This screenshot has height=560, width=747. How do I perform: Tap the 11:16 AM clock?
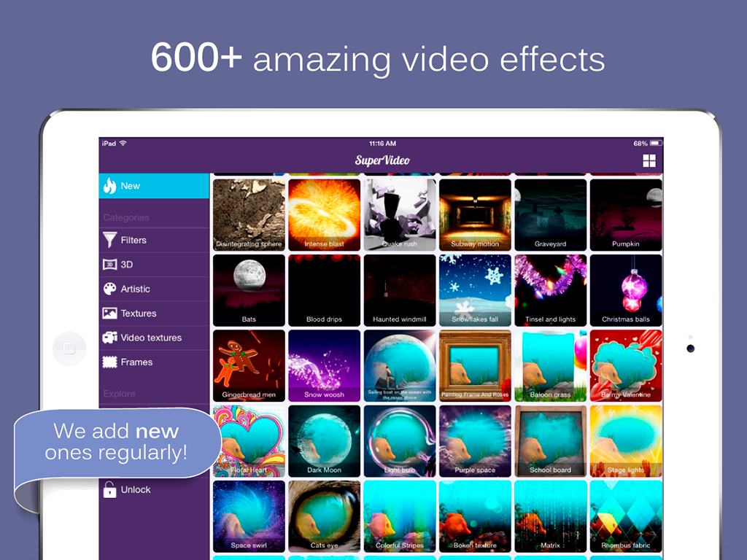(x=382, y=144)
